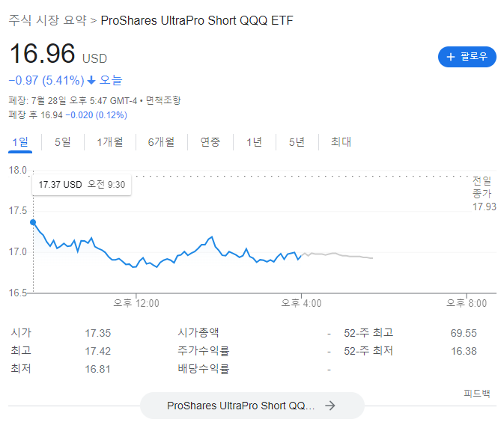Screen dimensions: 504x437
Task: Click the 팔로우 follow button
Action: [x=467, y=57]
